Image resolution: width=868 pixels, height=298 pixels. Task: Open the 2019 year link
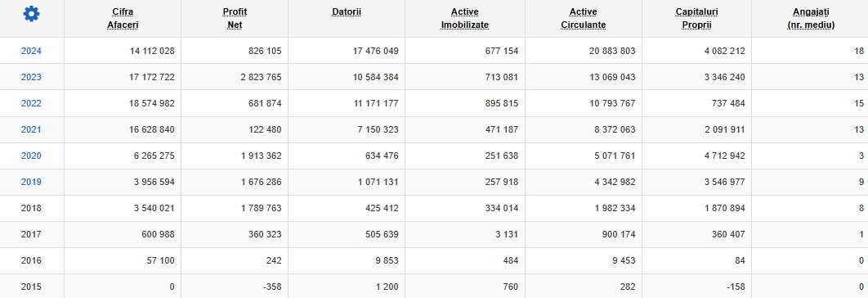[31, 182]
